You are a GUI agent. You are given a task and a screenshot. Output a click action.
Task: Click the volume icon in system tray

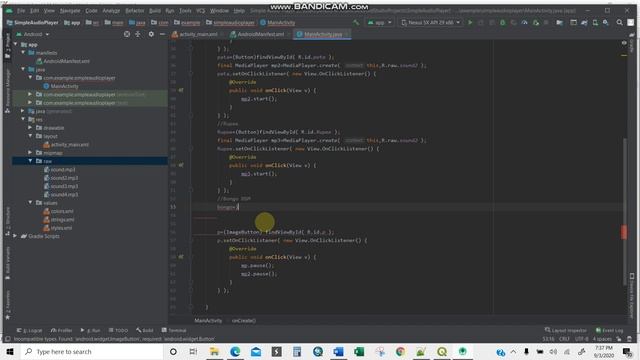pos(553,351)
